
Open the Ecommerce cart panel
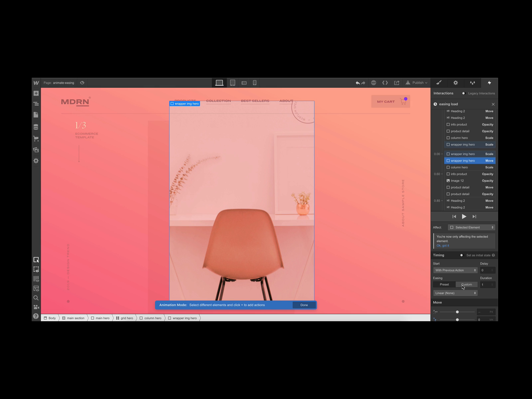[x=36, y=138]
